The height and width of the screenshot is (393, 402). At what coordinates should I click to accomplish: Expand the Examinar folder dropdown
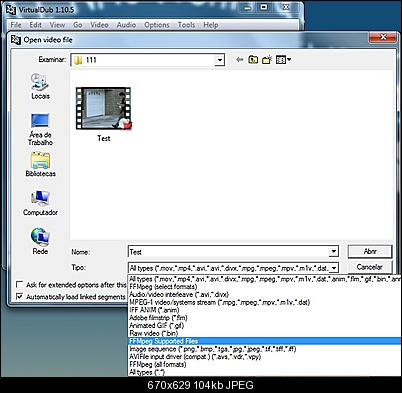point(219,60)
